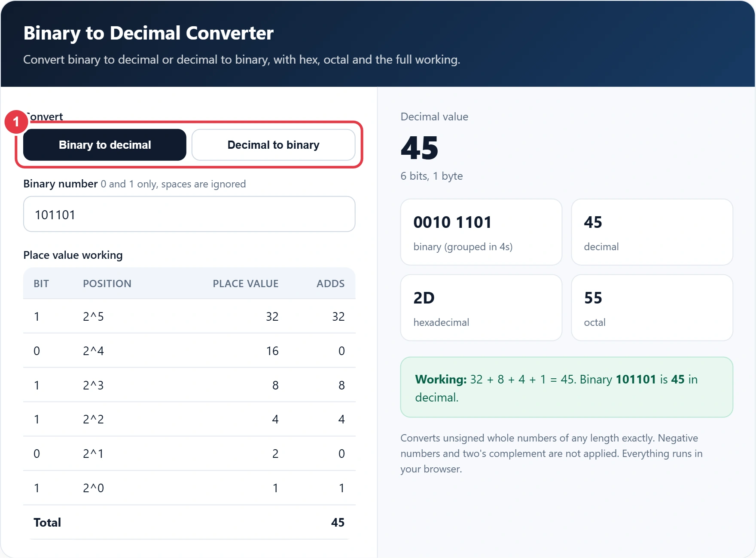This screenshot has width=756, height=558.
Task: Click the 'Place value working' heading
Action: click(x=73, y=255)
